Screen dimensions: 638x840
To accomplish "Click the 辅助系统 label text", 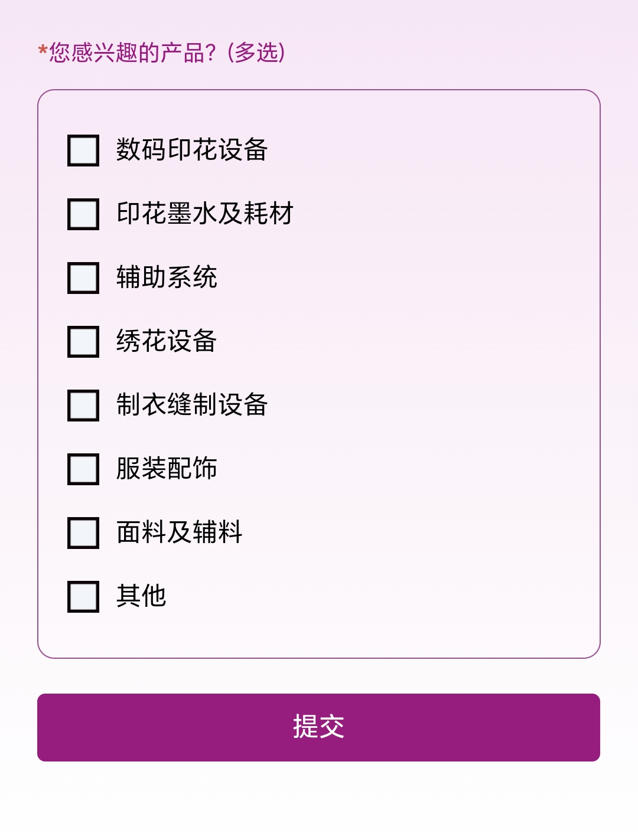I will (167, 277).
